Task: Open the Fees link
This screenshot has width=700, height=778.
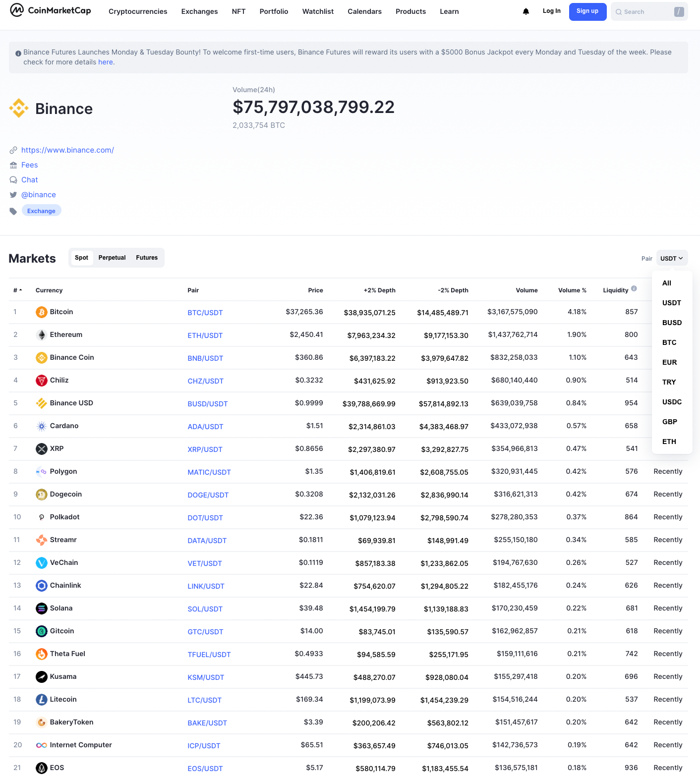Action: point(30,165)
